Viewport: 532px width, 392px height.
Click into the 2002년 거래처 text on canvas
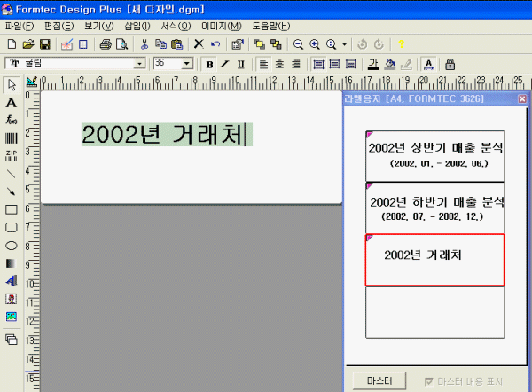167,135
